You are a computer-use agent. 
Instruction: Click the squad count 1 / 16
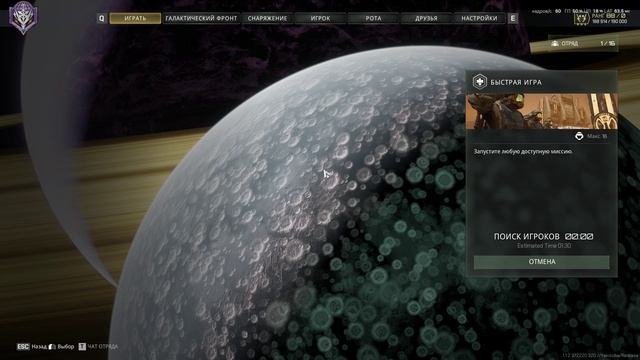pos(607,43)
